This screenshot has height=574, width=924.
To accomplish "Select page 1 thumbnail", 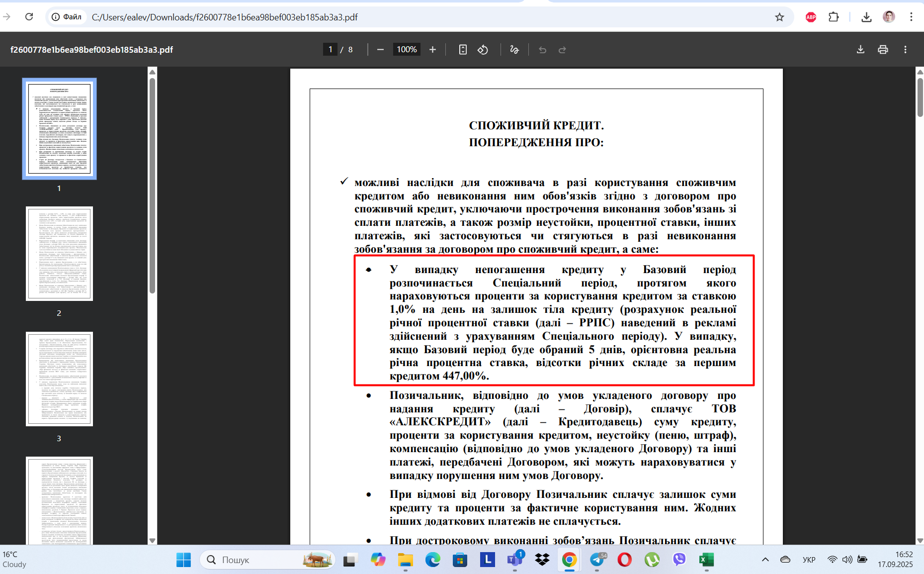I will coord(59,129).
